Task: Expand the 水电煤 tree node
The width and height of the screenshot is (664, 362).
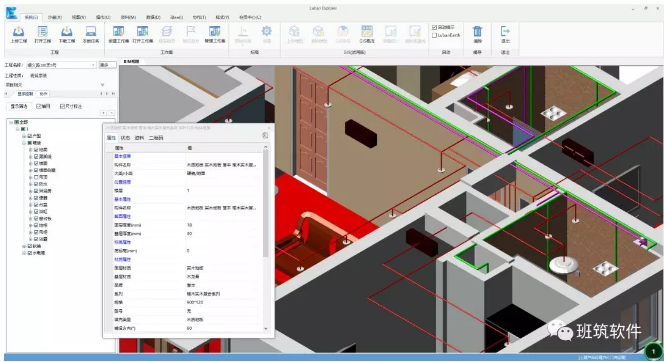Action: (x=24, y=253)
